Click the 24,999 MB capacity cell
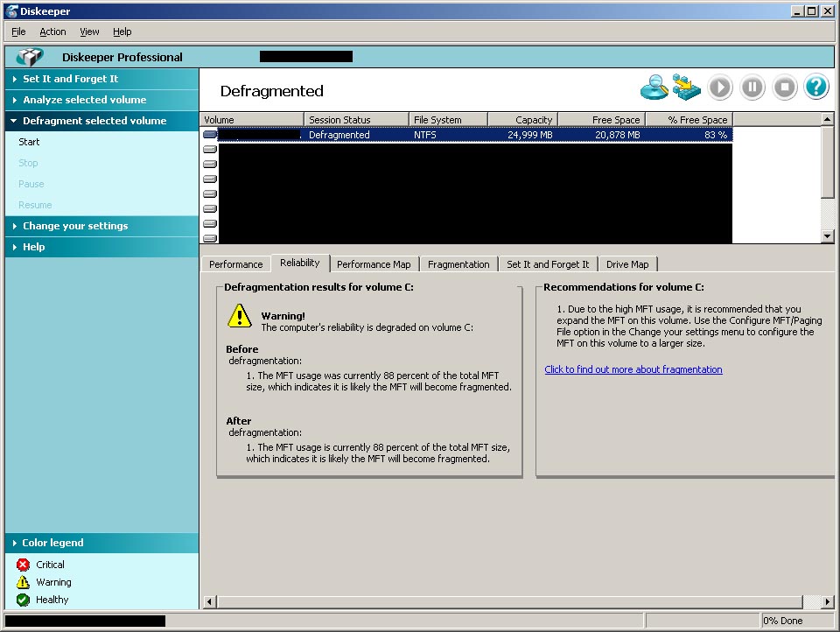840x632 pixels. 530,135
